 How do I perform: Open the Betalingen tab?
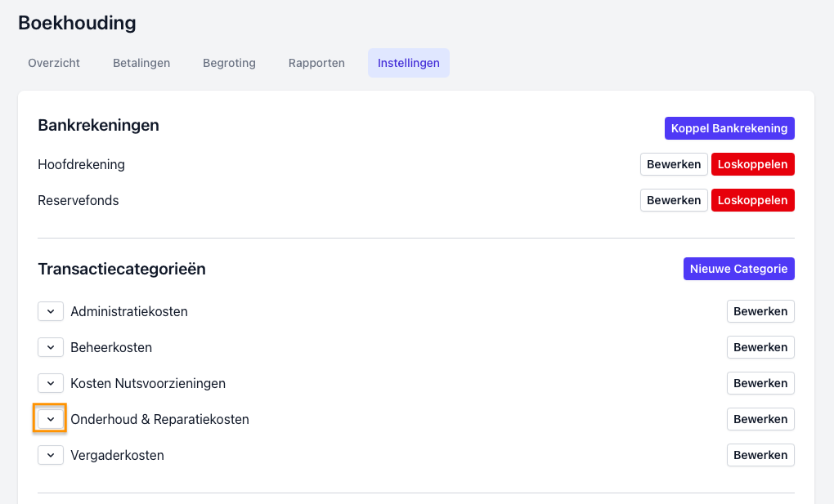141,63
